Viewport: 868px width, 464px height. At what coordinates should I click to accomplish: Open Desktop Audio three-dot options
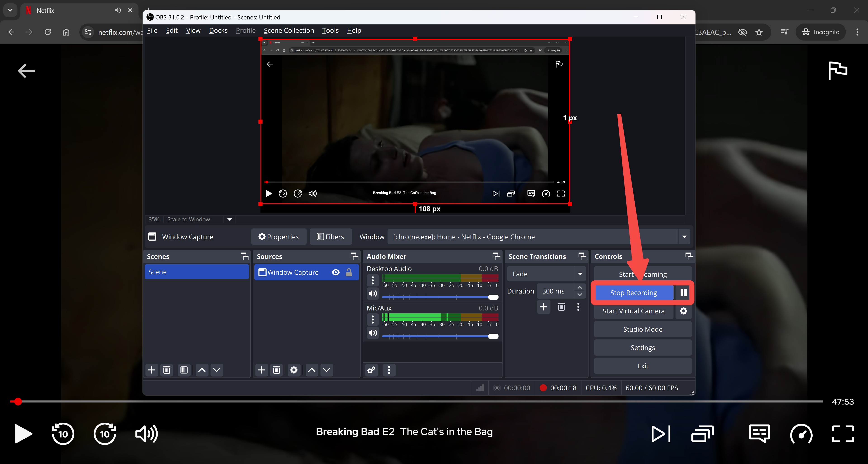coord(373,280)
